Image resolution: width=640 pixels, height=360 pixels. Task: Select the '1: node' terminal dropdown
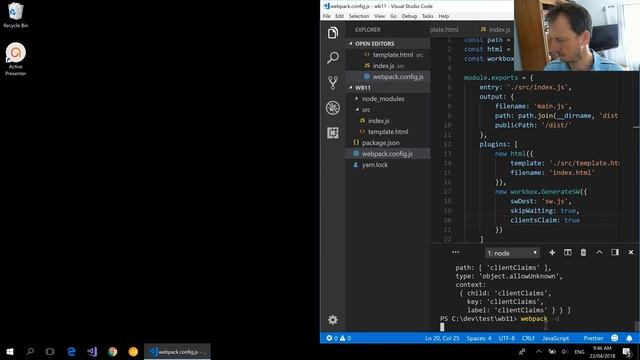512,253
